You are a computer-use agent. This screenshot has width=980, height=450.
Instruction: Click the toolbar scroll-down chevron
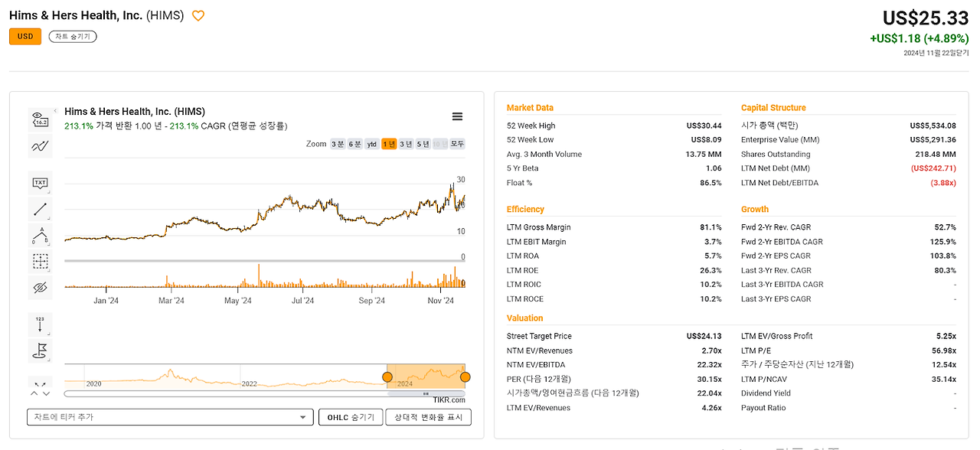pyautogui.click(x=46, y=393)
